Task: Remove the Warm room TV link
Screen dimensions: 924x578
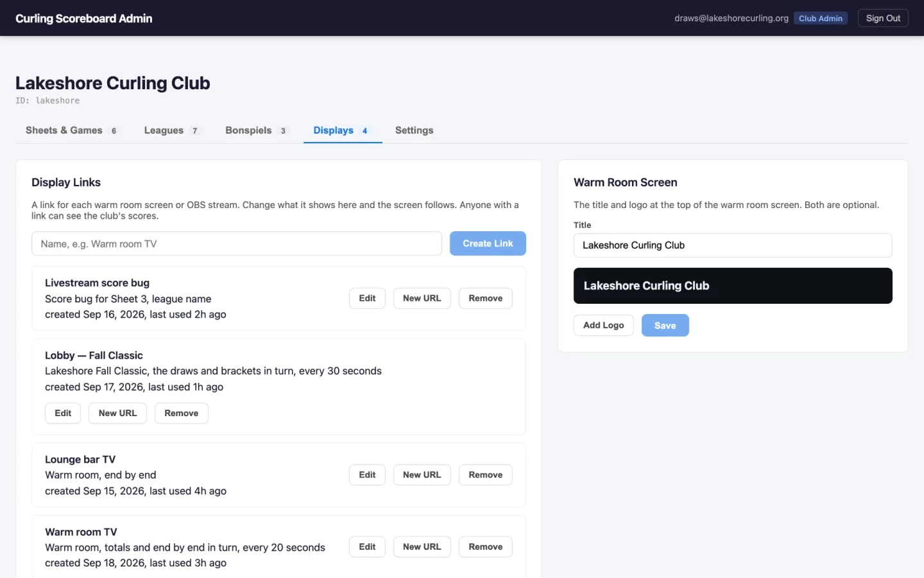Action: point(486,547)
